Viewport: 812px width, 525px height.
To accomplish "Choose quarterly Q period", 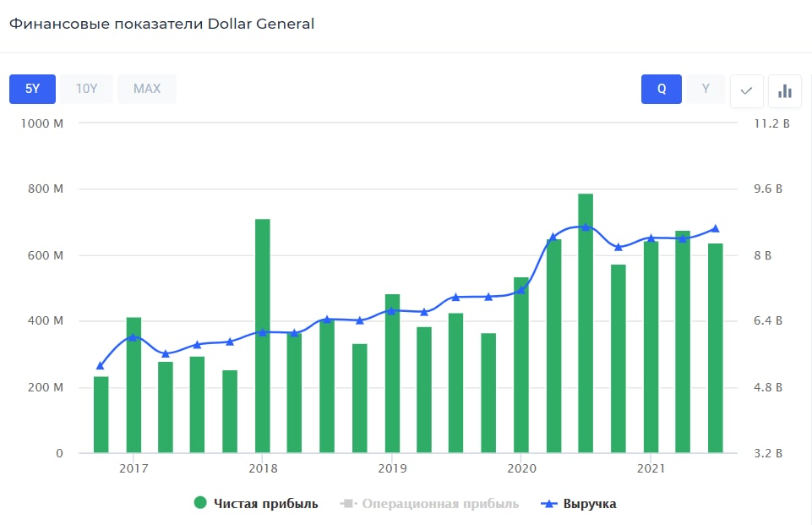I will coord(662,89).
